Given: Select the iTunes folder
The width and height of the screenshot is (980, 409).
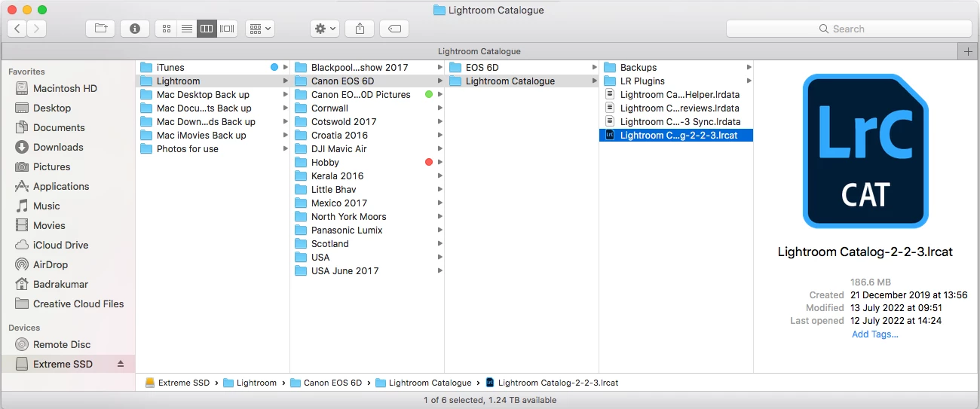Looking at the screenshot, I should [x=170, y=67].
